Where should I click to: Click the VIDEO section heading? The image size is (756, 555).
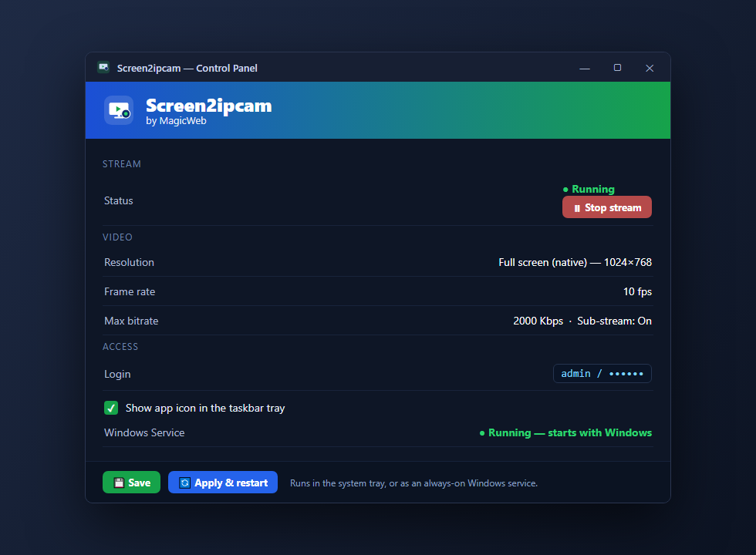pos(117,237)
